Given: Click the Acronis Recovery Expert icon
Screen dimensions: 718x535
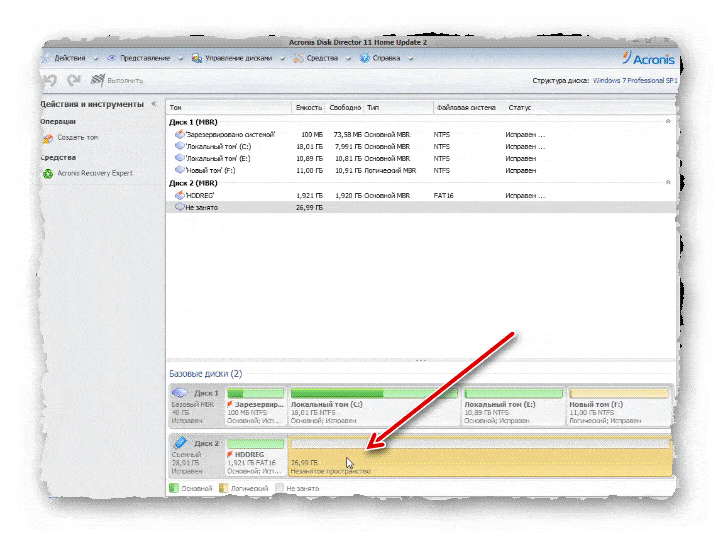Looking at the screenshot, I should pos(48,174).
